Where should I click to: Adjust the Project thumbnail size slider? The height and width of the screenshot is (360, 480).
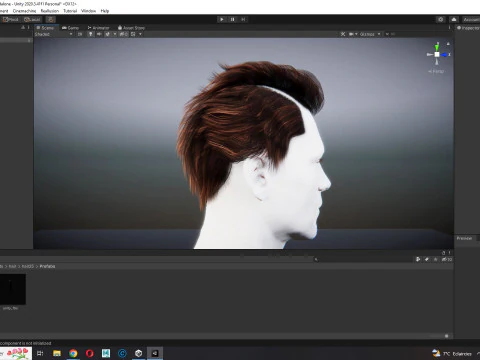point(446,336)
